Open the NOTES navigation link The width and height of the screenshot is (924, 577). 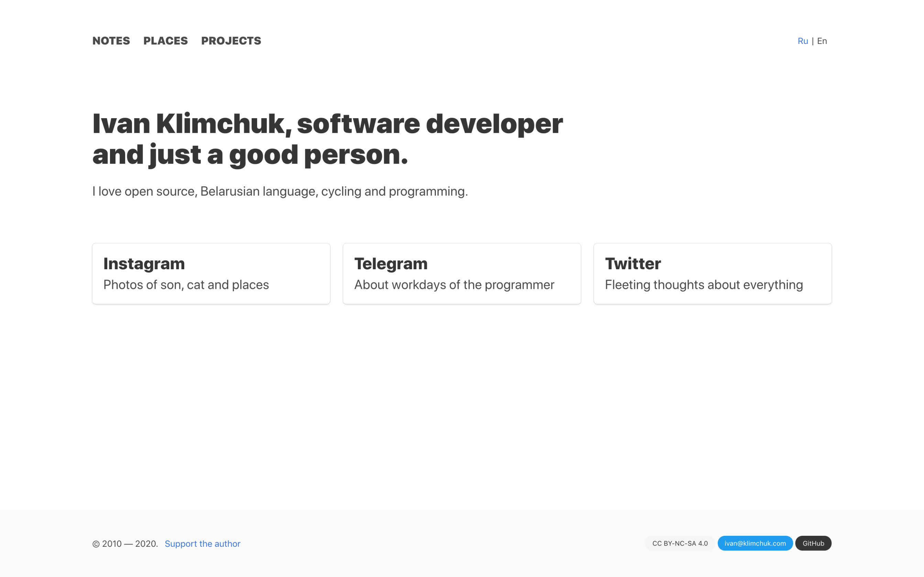click(x=111, y=41)
